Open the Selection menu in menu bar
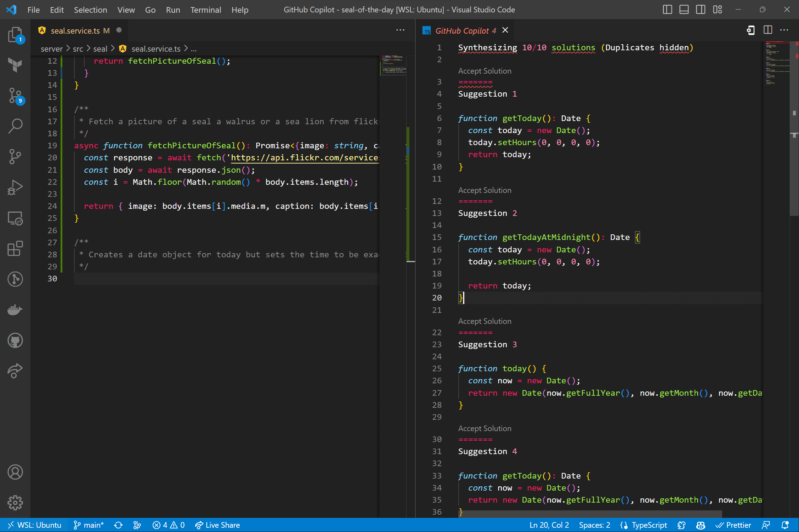The width and height of the screenshot is (799, 532). tap(89, 9)
